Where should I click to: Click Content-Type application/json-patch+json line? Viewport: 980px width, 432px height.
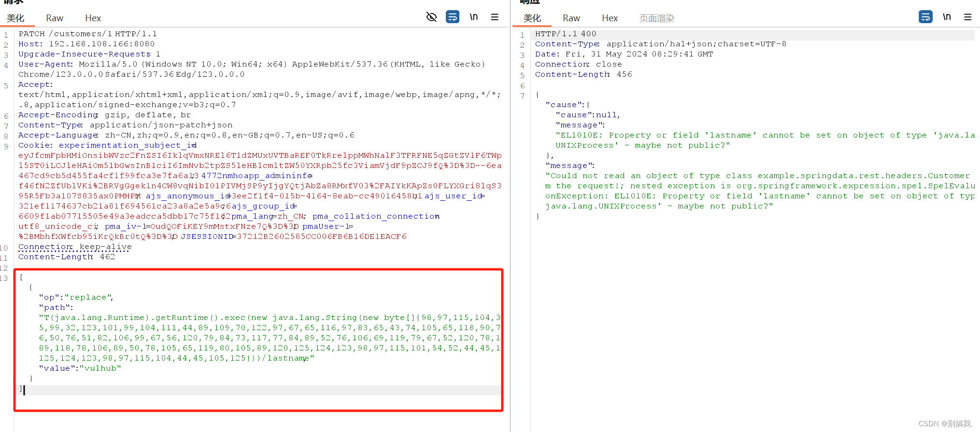coord(126,125)
